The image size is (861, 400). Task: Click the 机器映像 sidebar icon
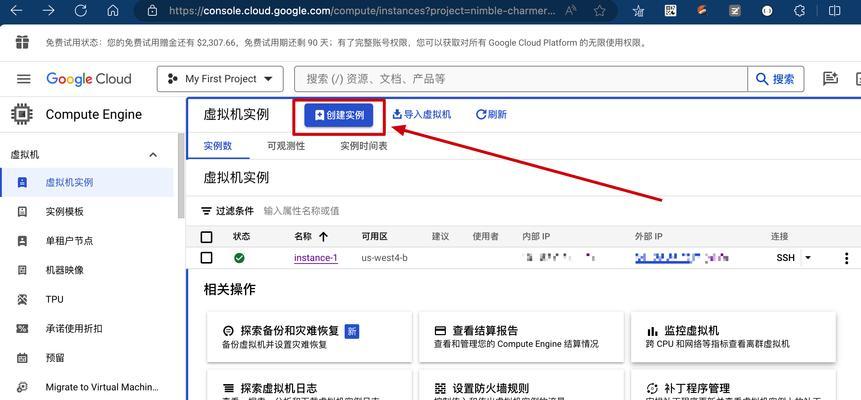[22, 270]
